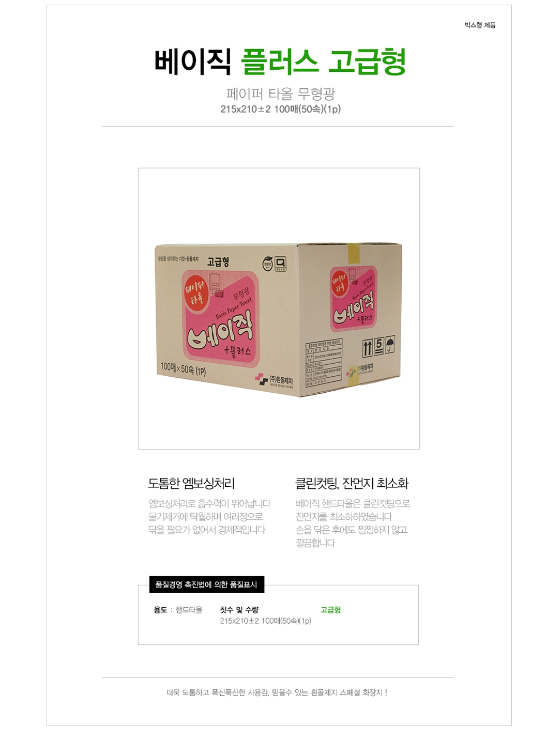This screenshot has width=547, height=756.
Task: Click the round eco mark on the box front
Action: [x=267, y=263]
